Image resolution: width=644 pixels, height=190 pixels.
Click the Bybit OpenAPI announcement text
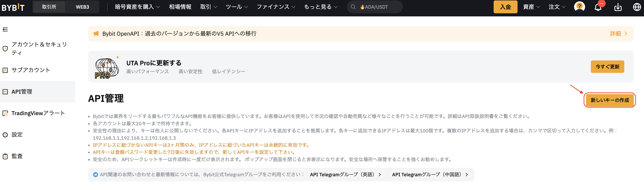(179, 33)
